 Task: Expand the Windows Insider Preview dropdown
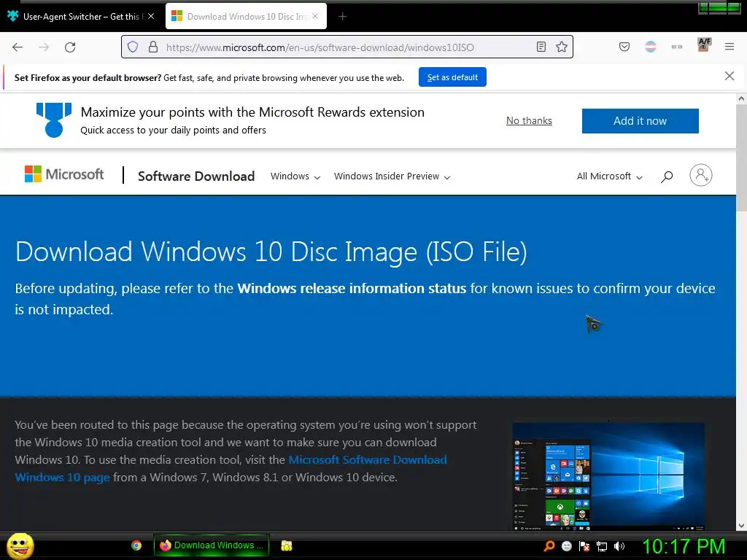[392, 176]
